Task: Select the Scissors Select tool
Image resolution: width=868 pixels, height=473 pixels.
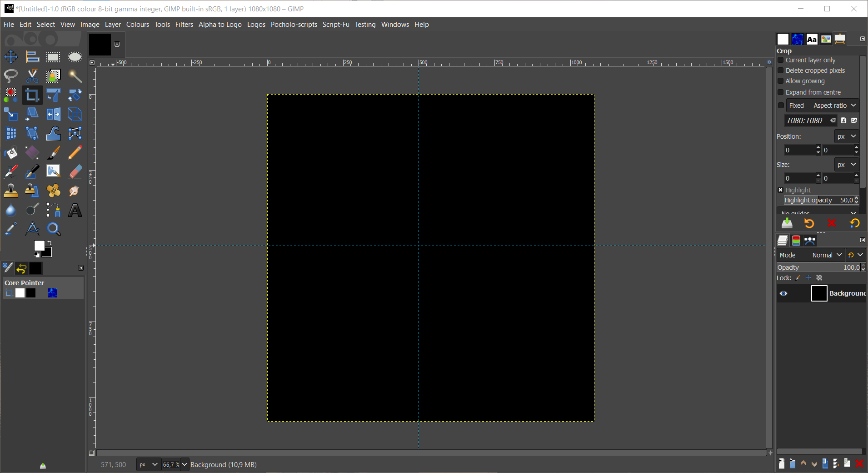Action: [32, 76]
